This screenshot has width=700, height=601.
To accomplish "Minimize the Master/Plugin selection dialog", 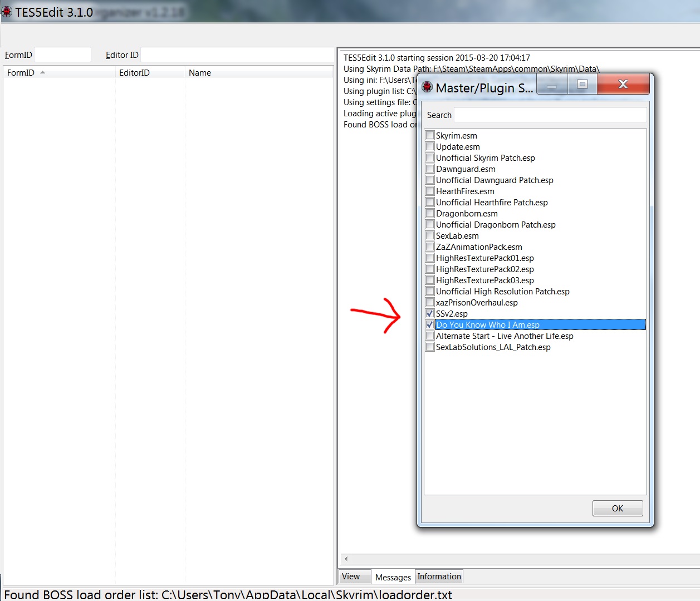I will pyautogui.click(x=552, y=86).
